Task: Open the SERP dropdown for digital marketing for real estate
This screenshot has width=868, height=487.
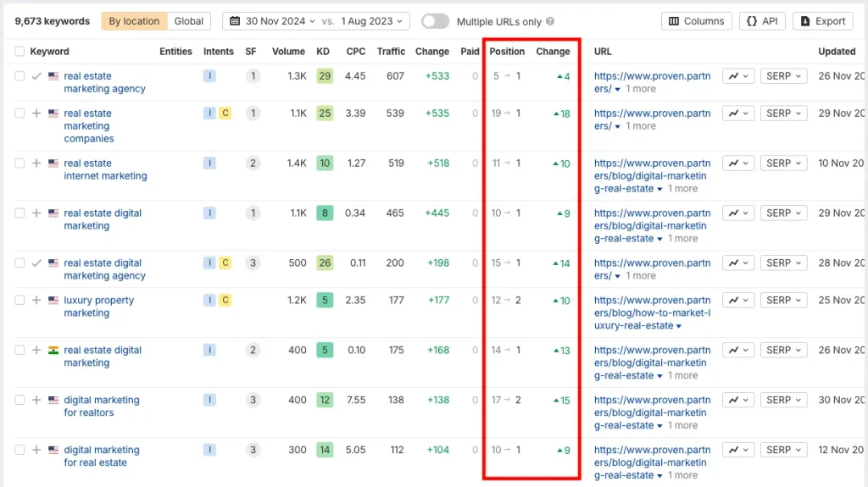Action: (x=783, y=450)
